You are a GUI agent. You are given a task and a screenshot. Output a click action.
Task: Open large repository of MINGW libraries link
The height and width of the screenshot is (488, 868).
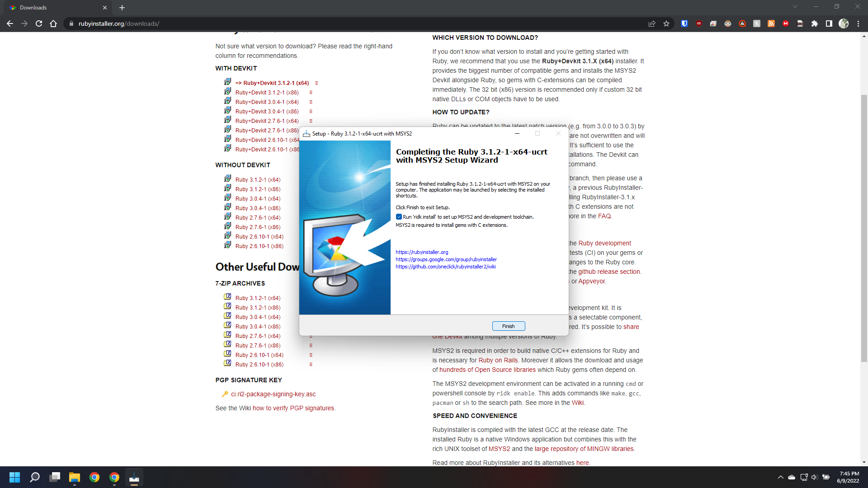coord(584,449)
